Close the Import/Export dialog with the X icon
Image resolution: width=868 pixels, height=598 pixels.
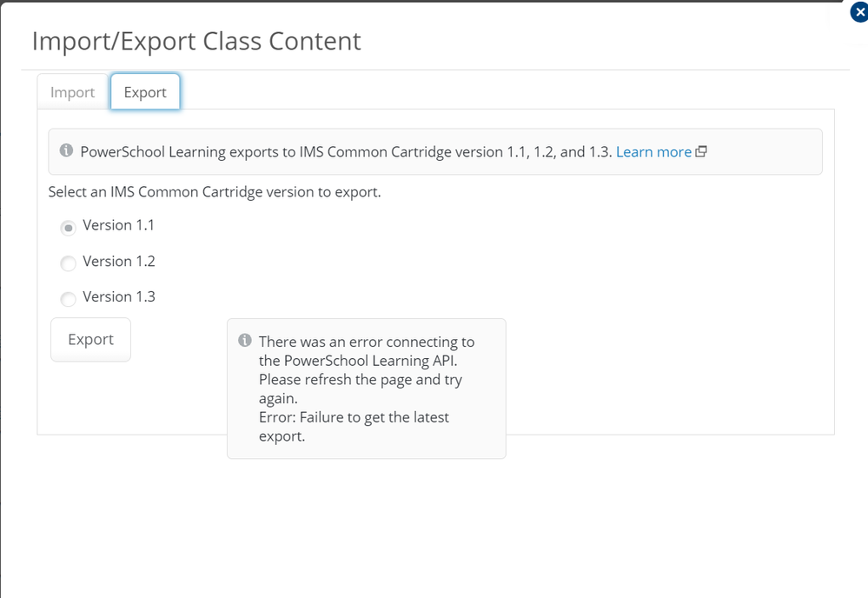(858, 13)
